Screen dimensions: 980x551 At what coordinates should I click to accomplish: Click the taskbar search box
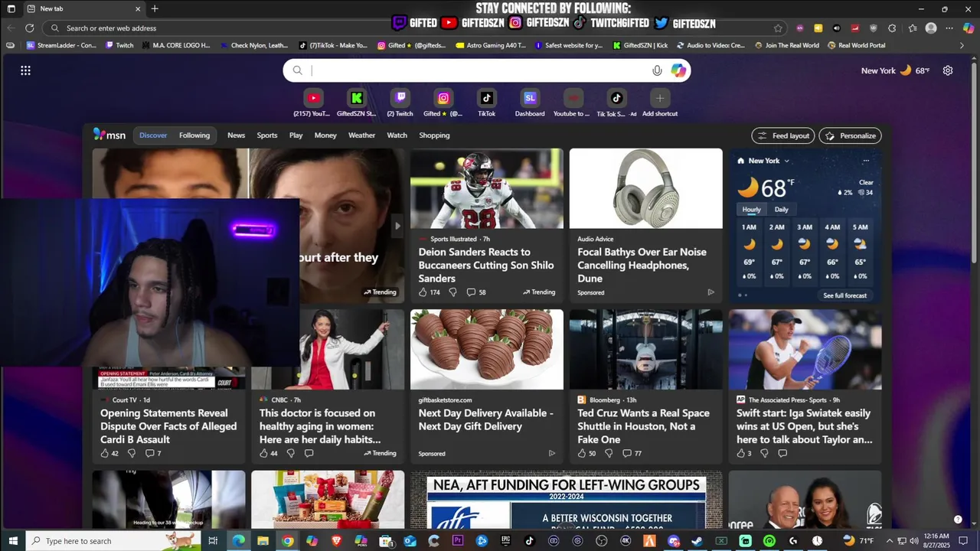coord(113,541)
